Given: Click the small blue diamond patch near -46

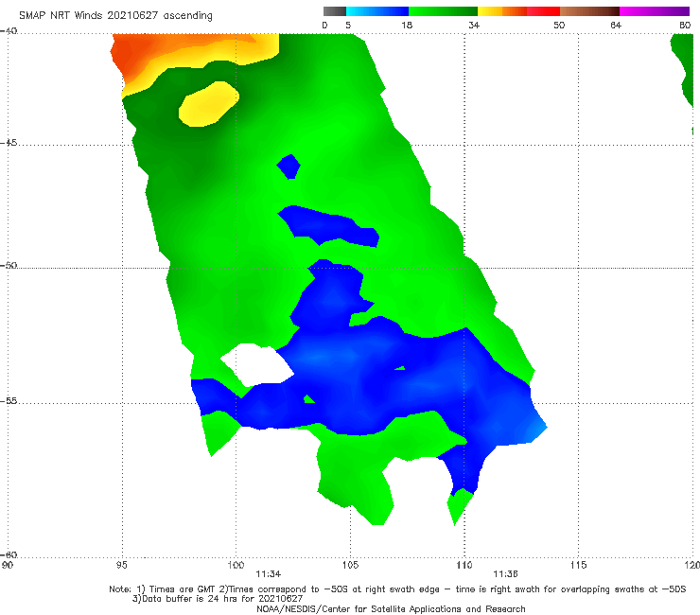Looking at the screenshot, I should pyautogui.click(x=289, y=167).
